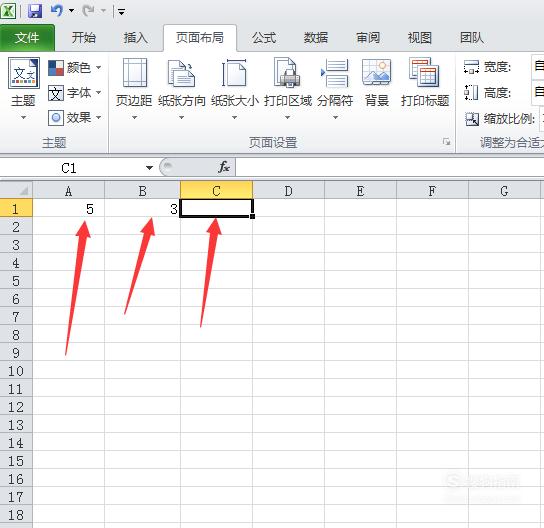
Task: Open the 文件 tab
Action: [27, 37]
